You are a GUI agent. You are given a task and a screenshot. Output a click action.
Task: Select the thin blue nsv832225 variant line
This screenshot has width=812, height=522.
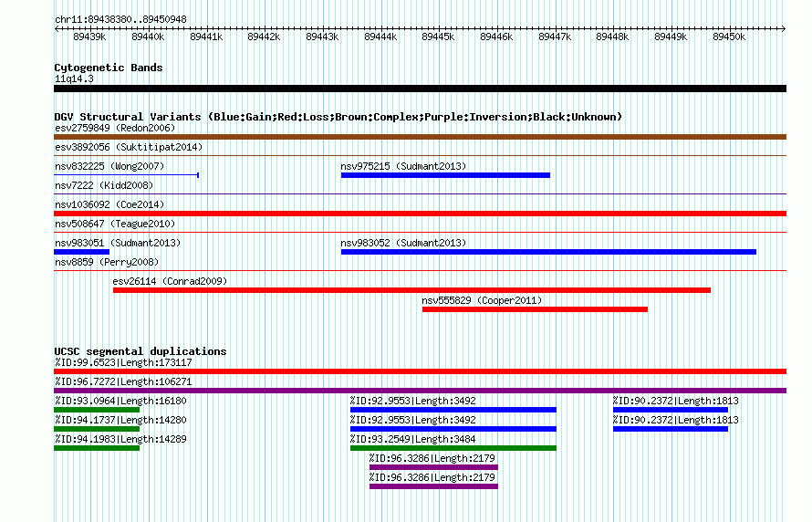tap(126, 175)
